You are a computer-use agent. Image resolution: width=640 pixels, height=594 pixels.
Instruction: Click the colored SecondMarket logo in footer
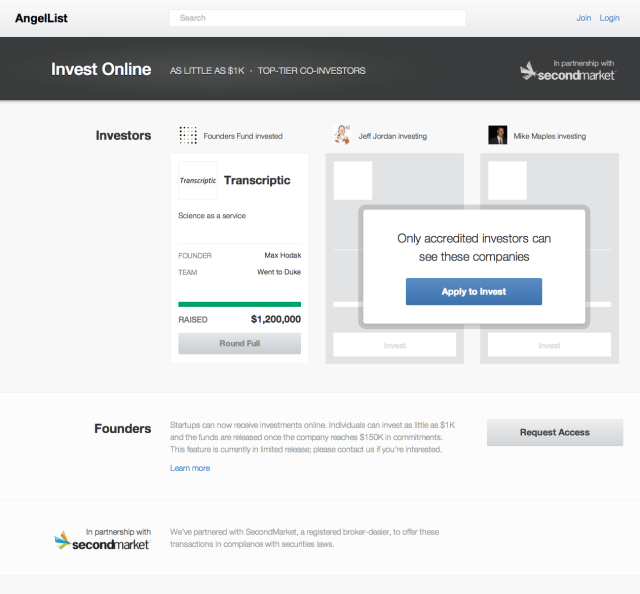tap(102, 539)
